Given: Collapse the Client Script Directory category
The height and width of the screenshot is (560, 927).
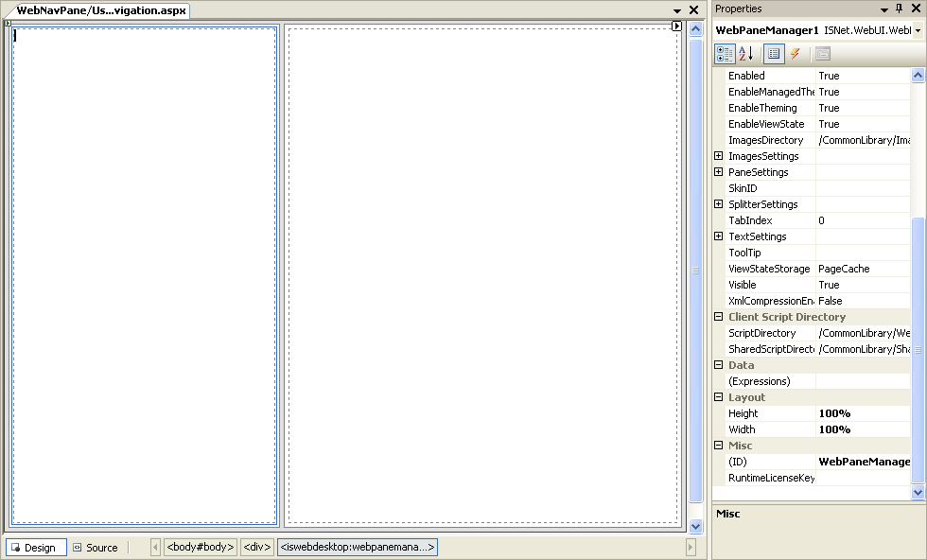Looking at the screenshot, I should point(719,317).
